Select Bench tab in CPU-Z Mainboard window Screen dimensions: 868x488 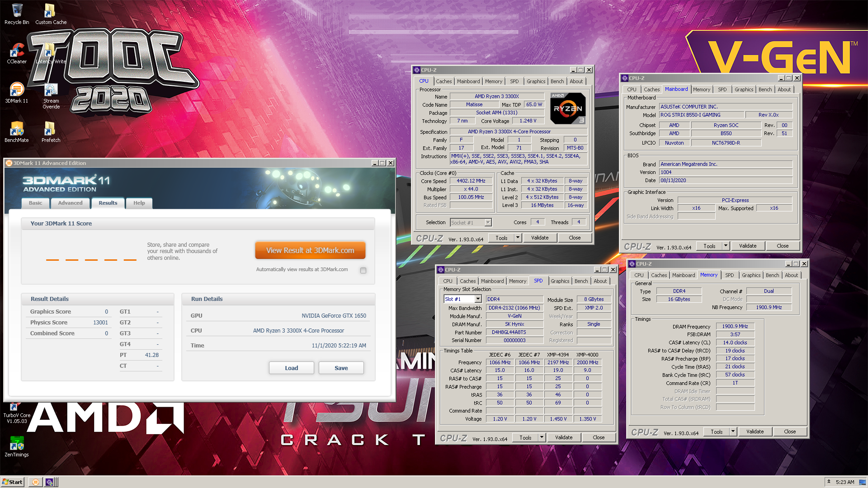click(765, 89)
